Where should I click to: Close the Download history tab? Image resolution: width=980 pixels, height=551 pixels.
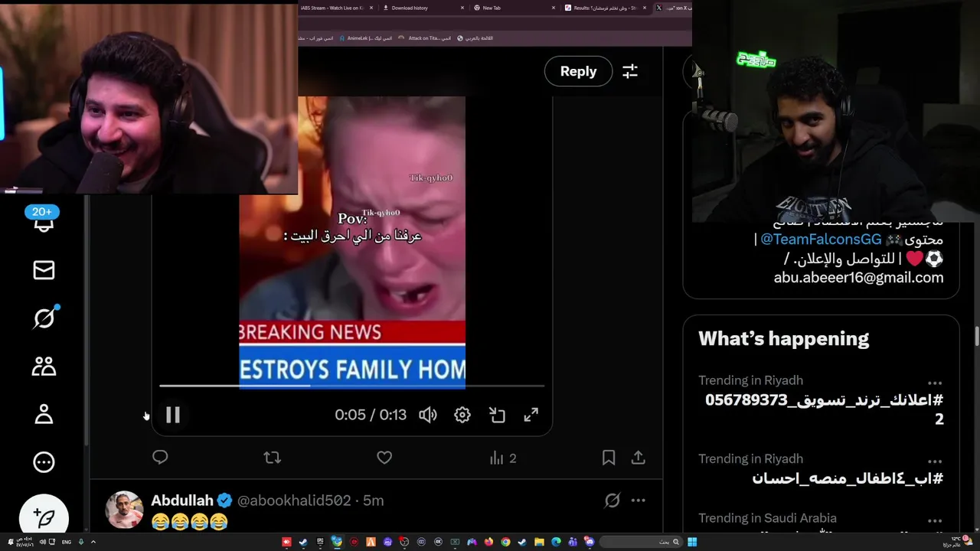tap(462, 8)
